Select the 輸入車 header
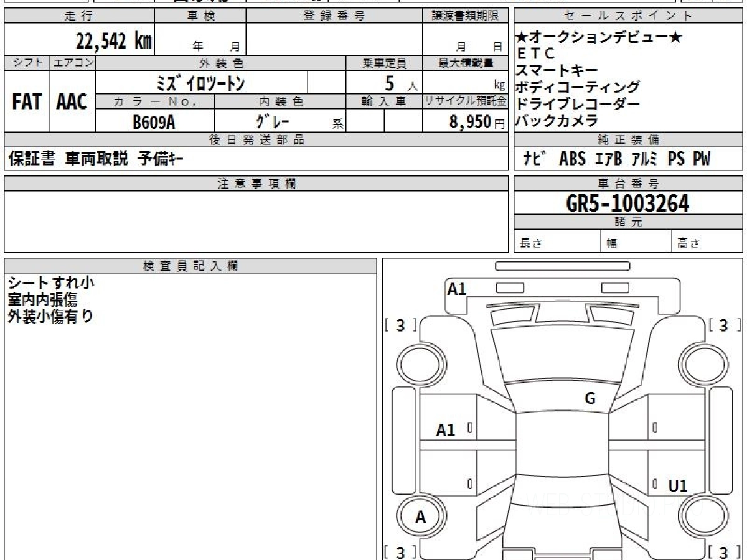 (384, 101)
